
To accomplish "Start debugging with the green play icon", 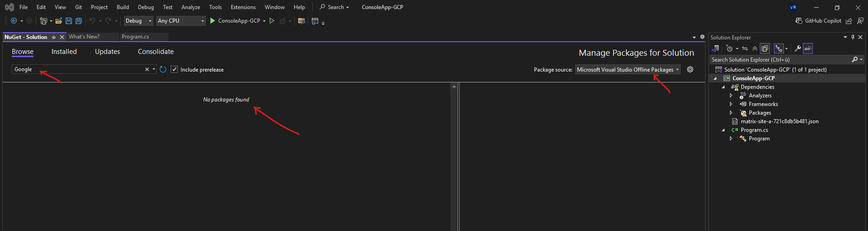I will click(212, 21).
